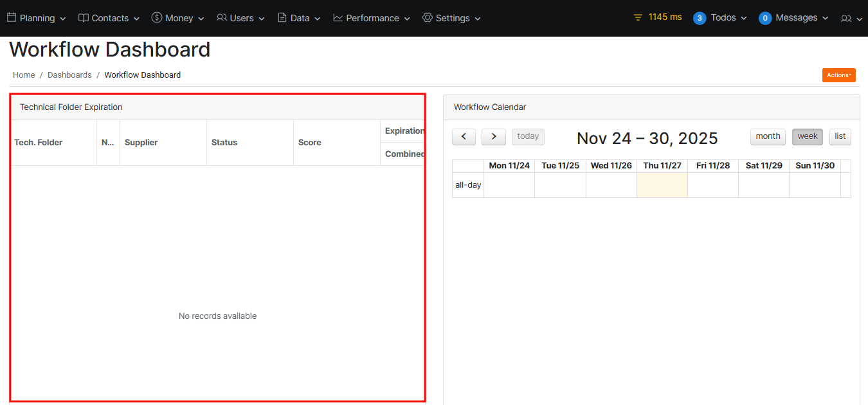Switch calendar to month view
This screenshot has height=405, width=868.
pyautogui.click(x=768, y=136)
